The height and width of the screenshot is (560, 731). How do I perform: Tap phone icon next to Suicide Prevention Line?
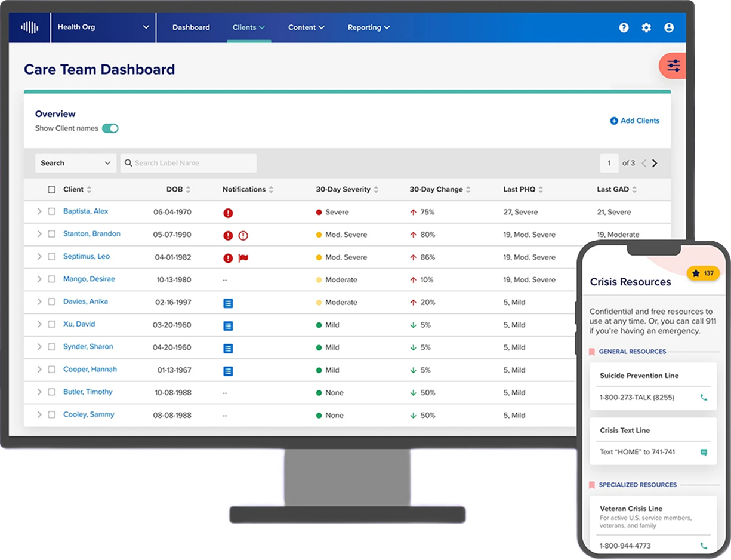click(x=704, y=398)
